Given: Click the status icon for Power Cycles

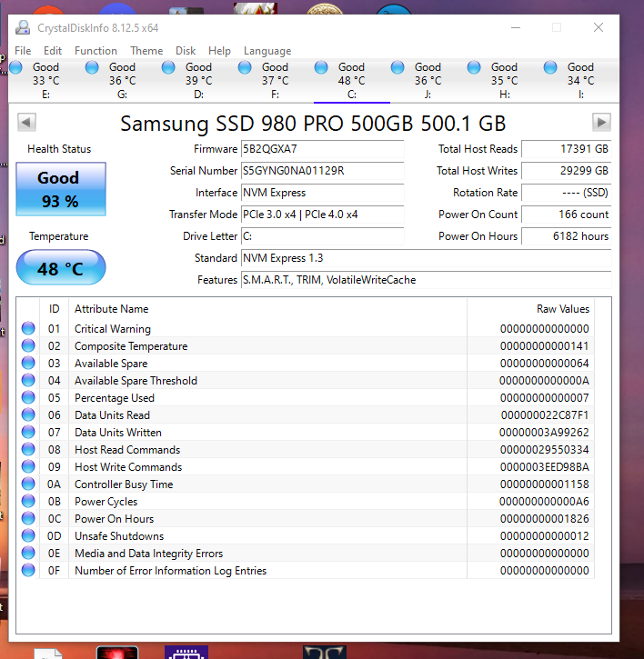Looking at the screenshot, I should pos(28,501).
